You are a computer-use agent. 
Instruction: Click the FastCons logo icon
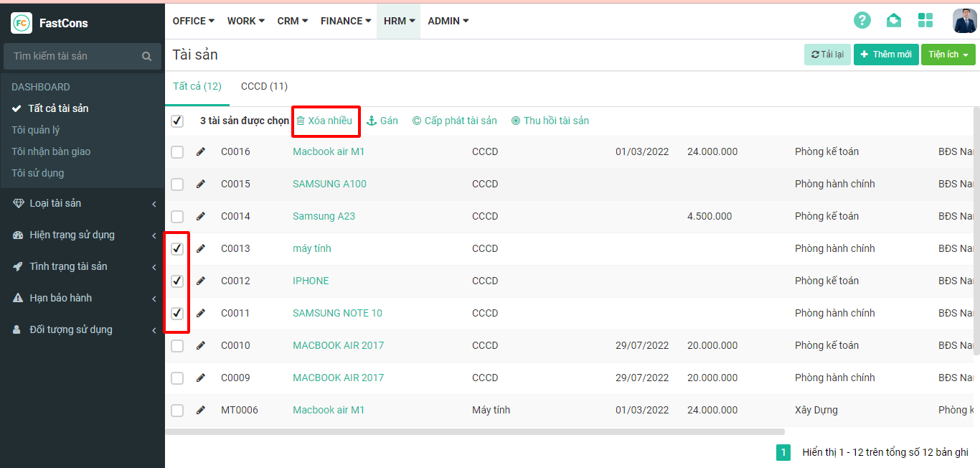[22, 23]
